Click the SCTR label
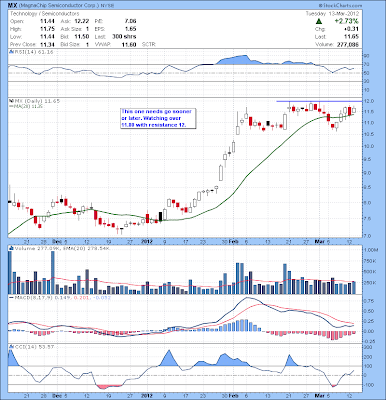This screenshot has width=386, height=400. coord(149,44)
